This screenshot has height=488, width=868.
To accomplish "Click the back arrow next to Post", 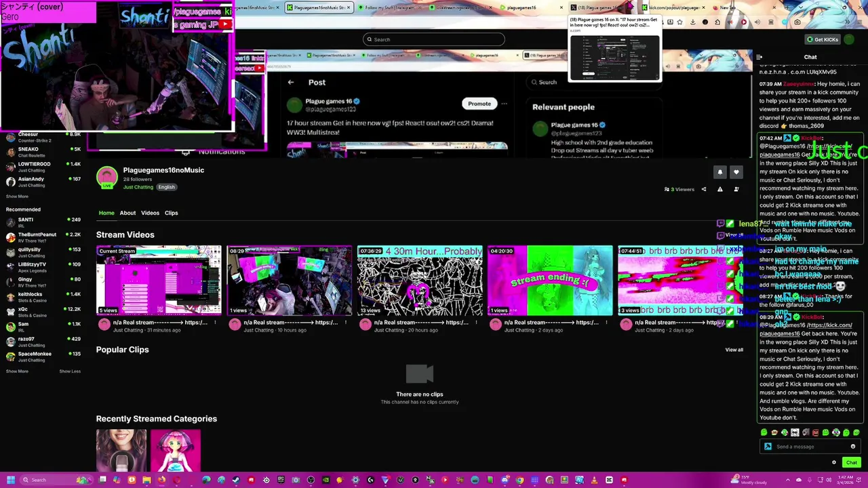I will [290, 82].
